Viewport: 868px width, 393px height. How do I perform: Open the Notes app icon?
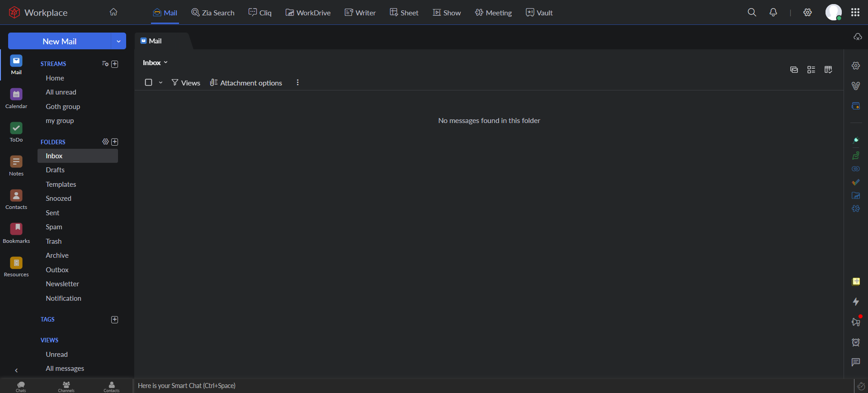coord(16,166)
